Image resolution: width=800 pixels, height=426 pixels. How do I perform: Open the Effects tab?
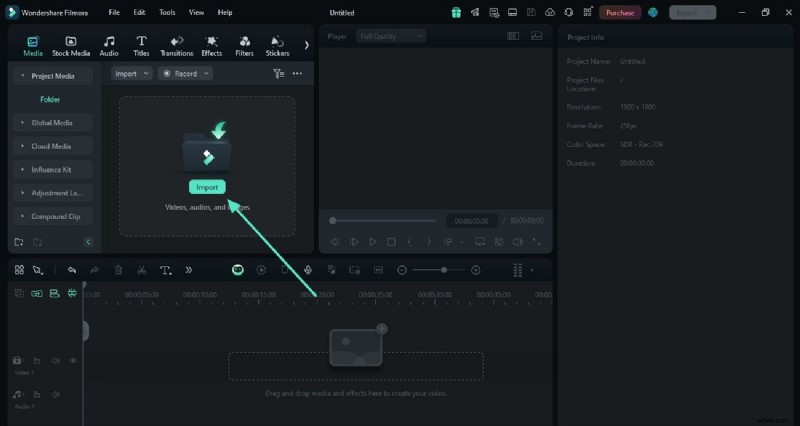(211, 46)
